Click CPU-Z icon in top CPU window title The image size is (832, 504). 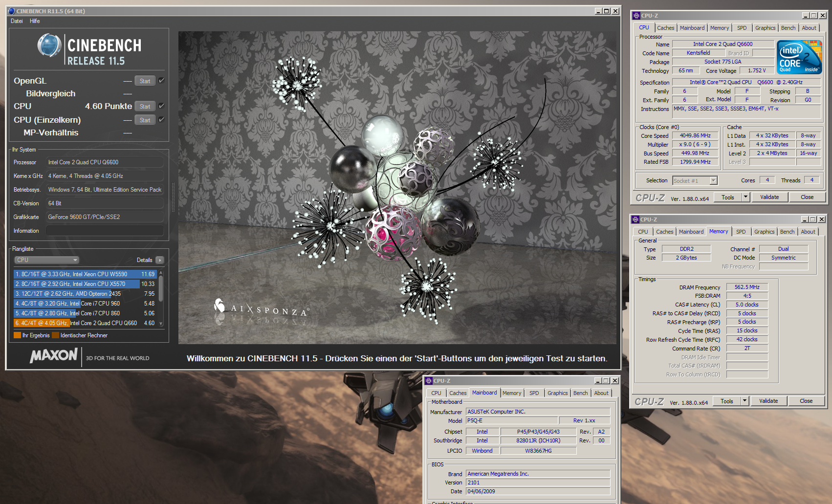[x=636, y=16]
